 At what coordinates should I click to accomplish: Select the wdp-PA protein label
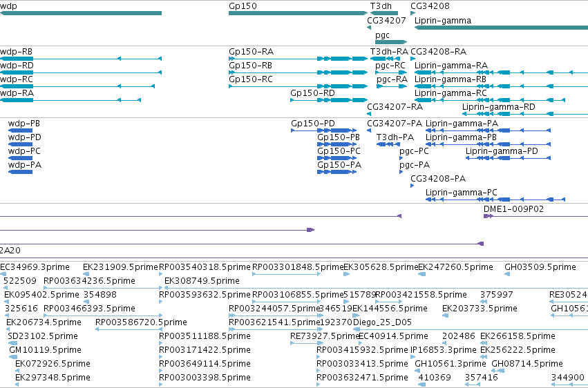25,165
